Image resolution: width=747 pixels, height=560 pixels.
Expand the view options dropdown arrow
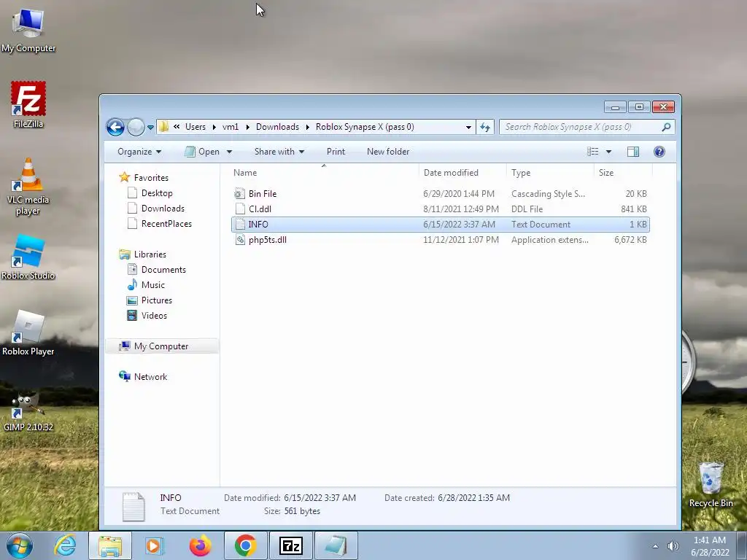tap(608, 152)
